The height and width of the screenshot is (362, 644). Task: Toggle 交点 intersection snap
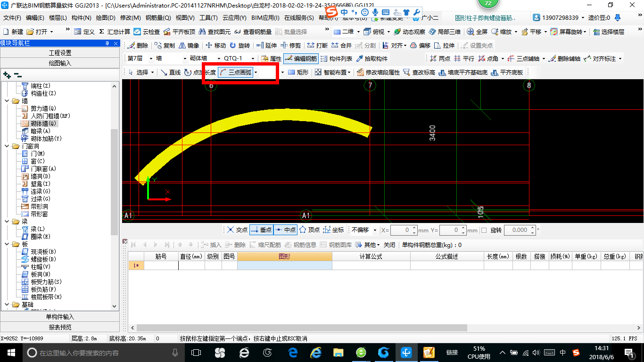pyautogui.click(x=237, y=230)
